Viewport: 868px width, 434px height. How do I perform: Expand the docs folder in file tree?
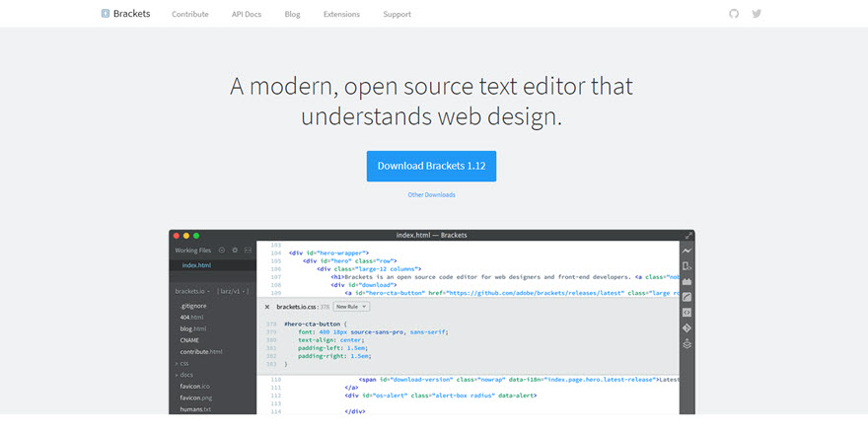pos(184,375)
